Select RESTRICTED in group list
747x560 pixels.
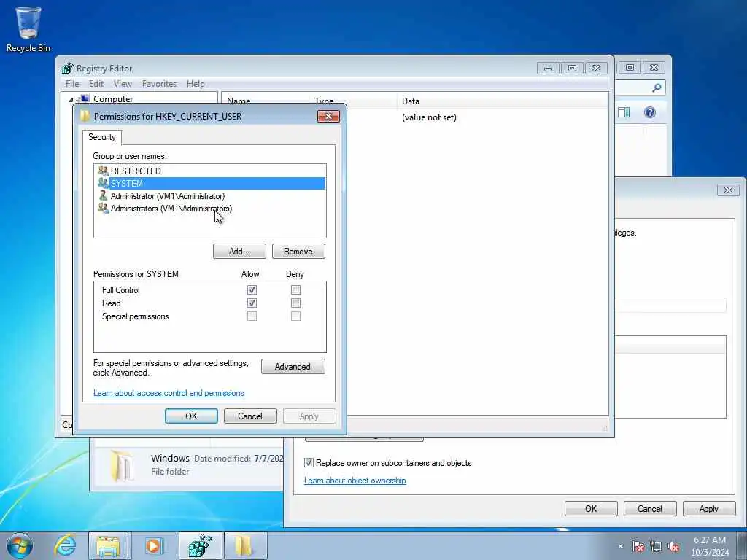(209, 171)
